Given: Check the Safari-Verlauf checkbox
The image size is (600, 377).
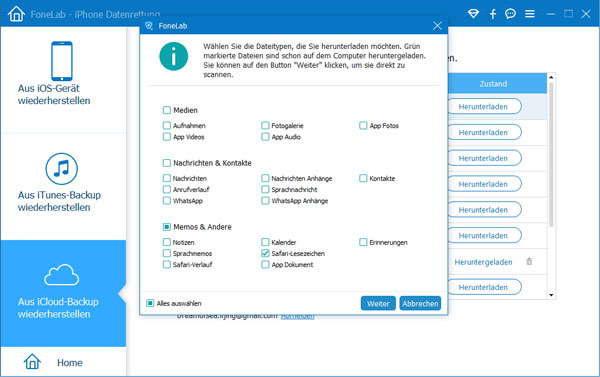Looking at the screenshot, I should pos(167,264).
